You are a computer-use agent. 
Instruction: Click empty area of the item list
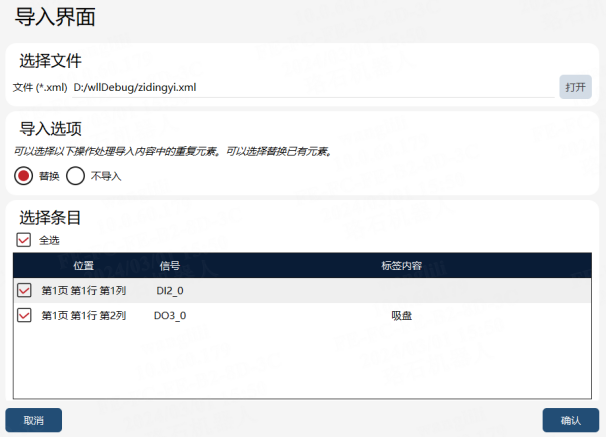(302, 363)
